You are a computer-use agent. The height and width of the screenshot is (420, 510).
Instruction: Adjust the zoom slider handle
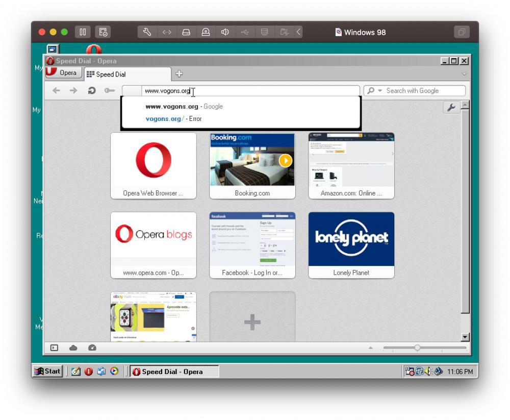pos(417,348)
